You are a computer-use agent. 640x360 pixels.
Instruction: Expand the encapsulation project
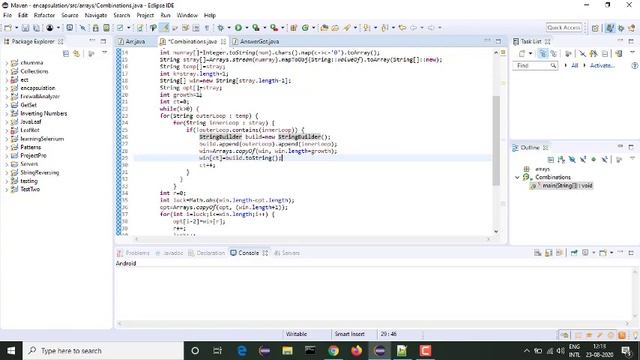pos(7,88)
